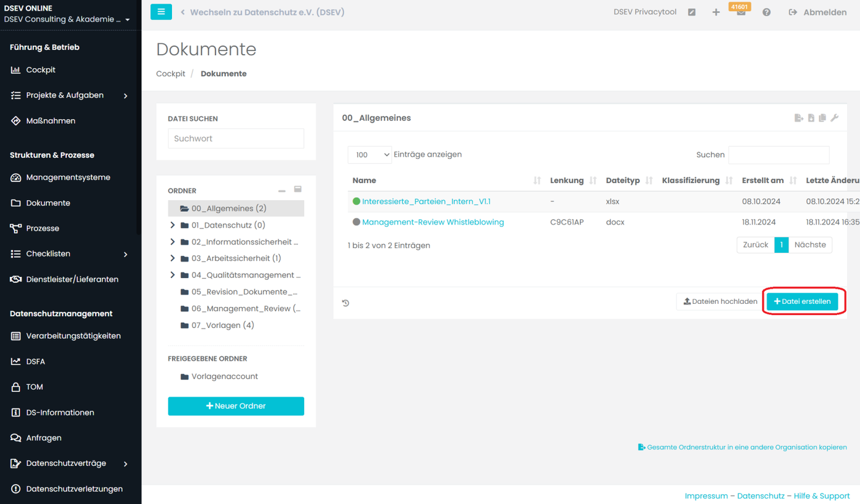The height and width of the screenshot is (504, 860).
Task: Open Verarbeitungstätigkeiten in the sidebar
Action: [x=73, y=336]
